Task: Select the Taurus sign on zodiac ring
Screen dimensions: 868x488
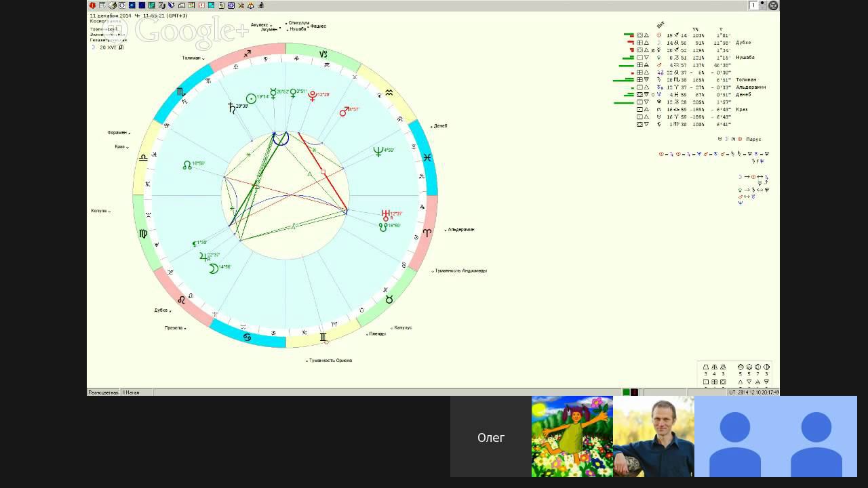Action: tap(389, 299)
